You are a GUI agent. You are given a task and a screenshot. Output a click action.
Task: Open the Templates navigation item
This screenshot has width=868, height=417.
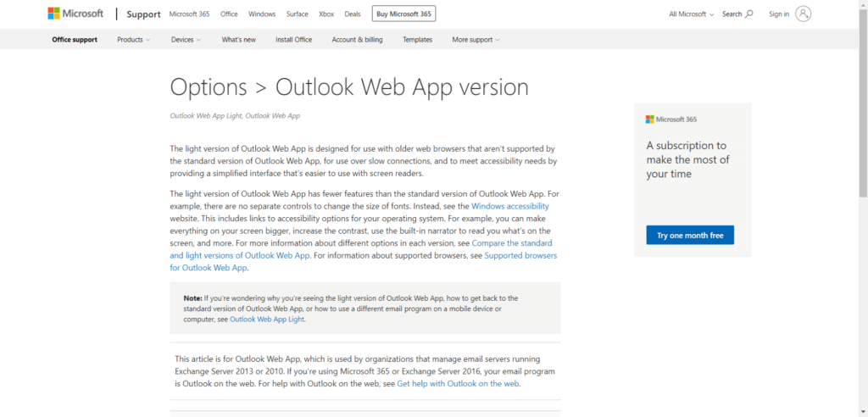tap(417, 40)
